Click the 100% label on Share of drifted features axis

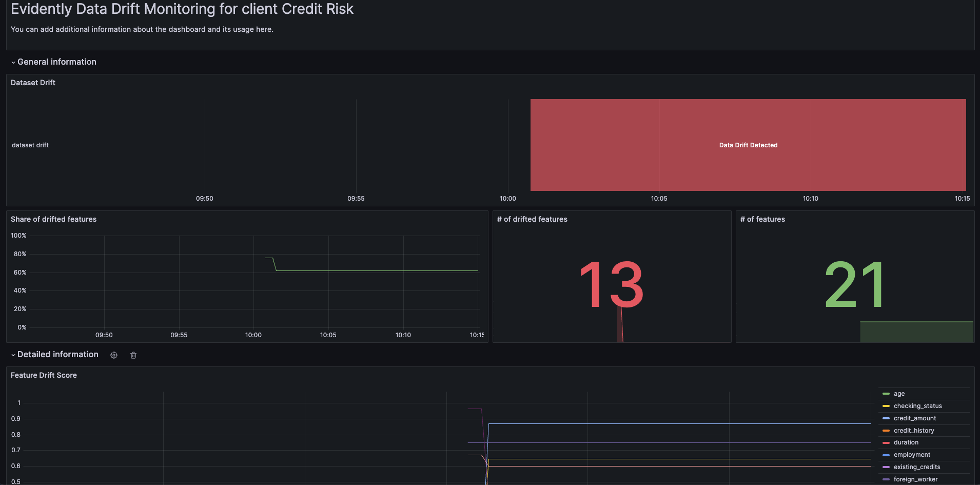pos(18,236)
